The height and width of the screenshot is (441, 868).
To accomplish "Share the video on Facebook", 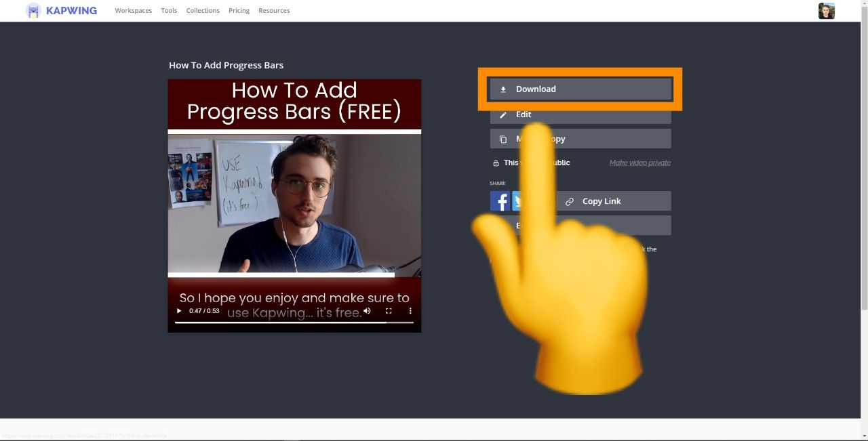I will coord(500,201).
